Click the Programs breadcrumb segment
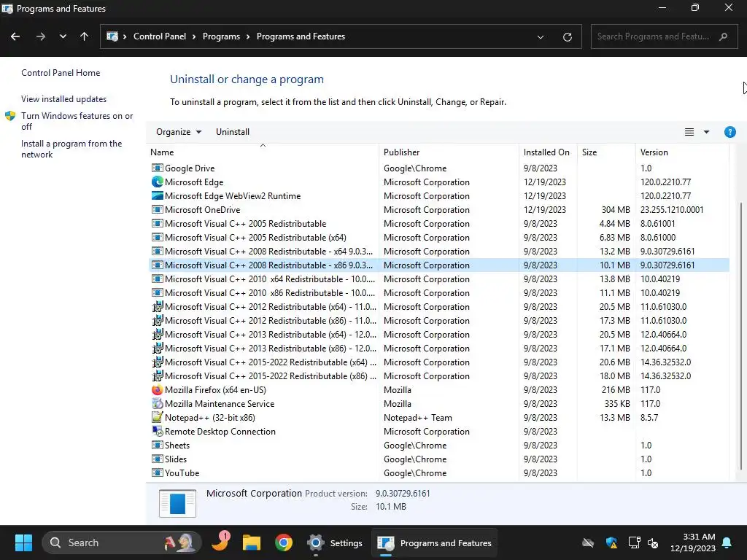The height and width of the screenshot is (560, 747). click(221, 36)
